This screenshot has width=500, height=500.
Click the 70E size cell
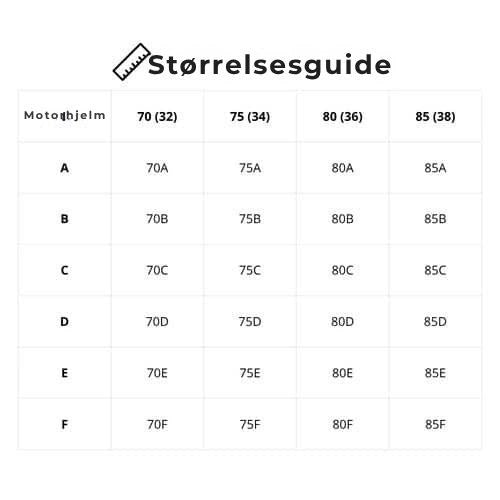(x=157, y=373)
